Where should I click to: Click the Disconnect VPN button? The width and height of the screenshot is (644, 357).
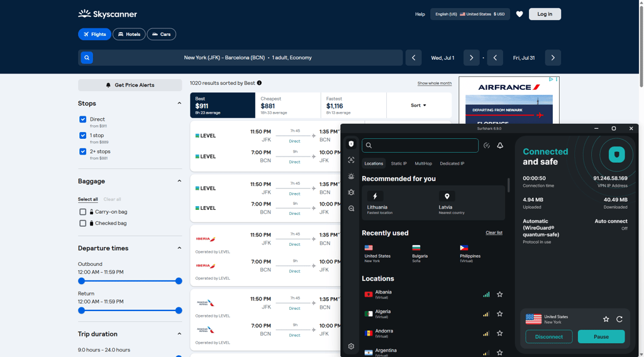tap(548, 336)
